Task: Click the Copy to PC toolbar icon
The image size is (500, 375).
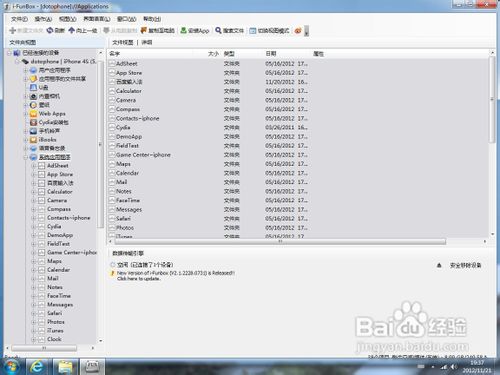Action: 144,30
